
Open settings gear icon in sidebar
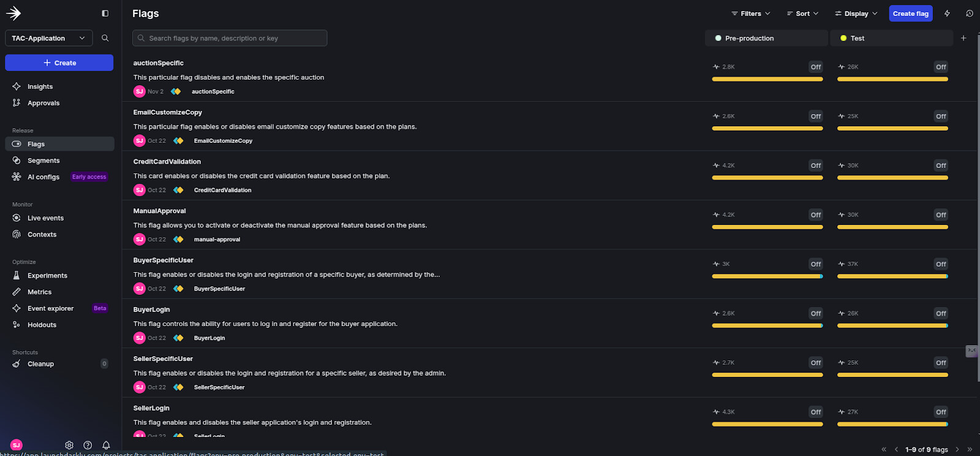(69, 445)
